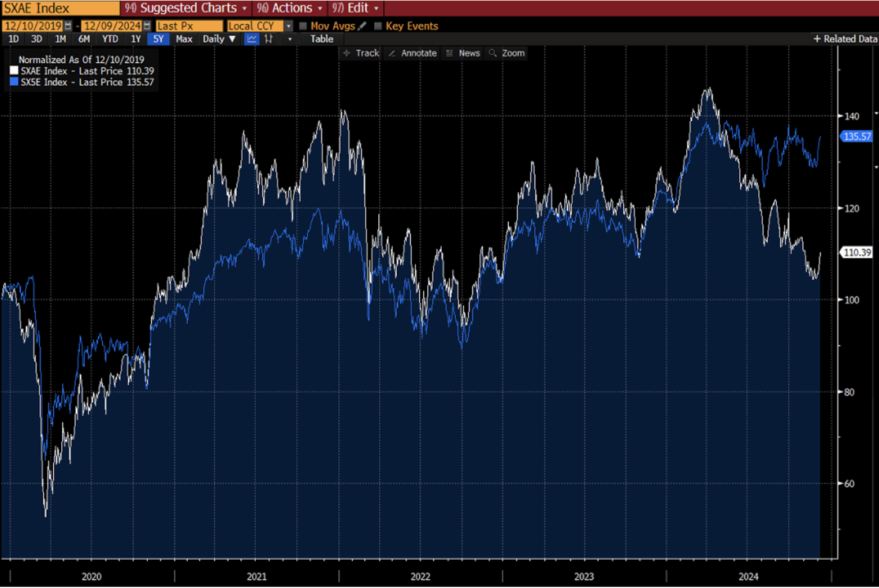Image resolution: width=879 pixels, height=588 pixels.
Task: Click the SXAE Index security field
Action: coord(60,8)
